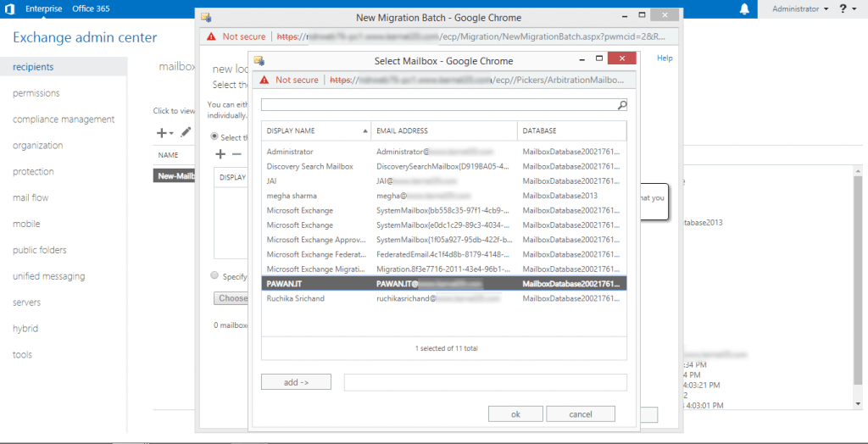
Task: Select the 'Specify' radio button option
Action: 214,275
